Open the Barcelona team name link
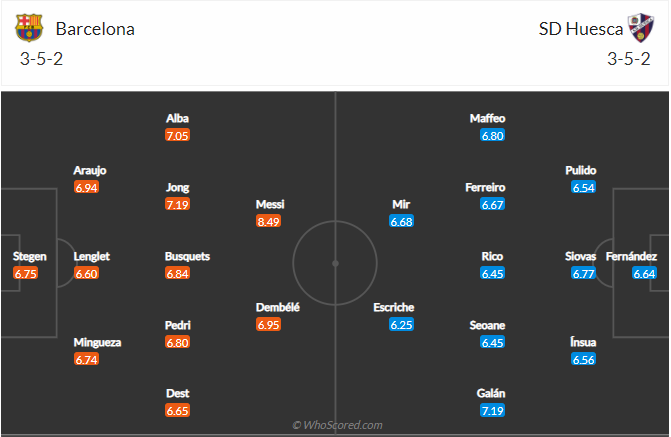671x437 pixels. click(x=95, y=29)
